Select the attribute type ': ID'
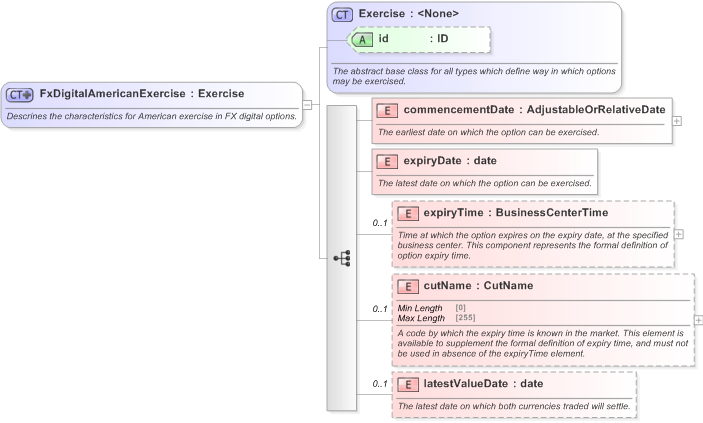Screen dimensions: 703x423 439,39
